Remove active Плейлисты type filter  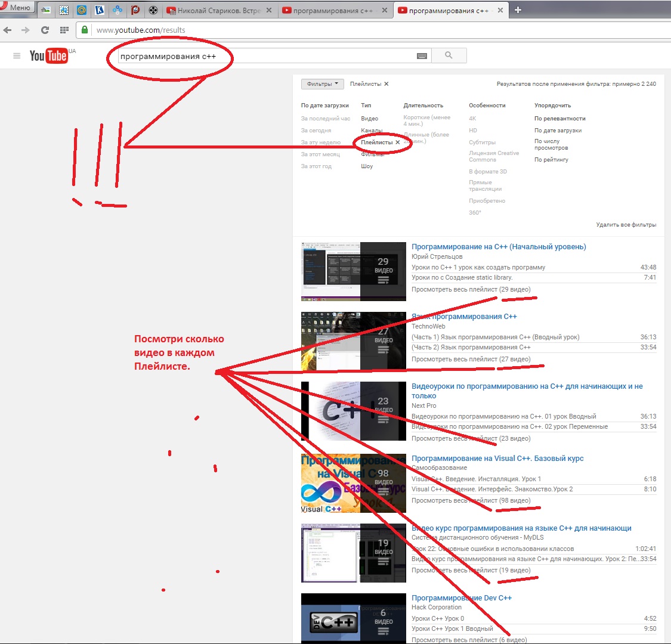click(398, 143)
